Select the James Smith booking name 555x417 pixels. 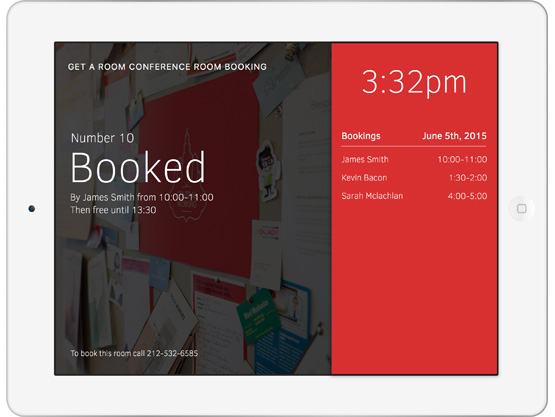click(x=365, y=159)
